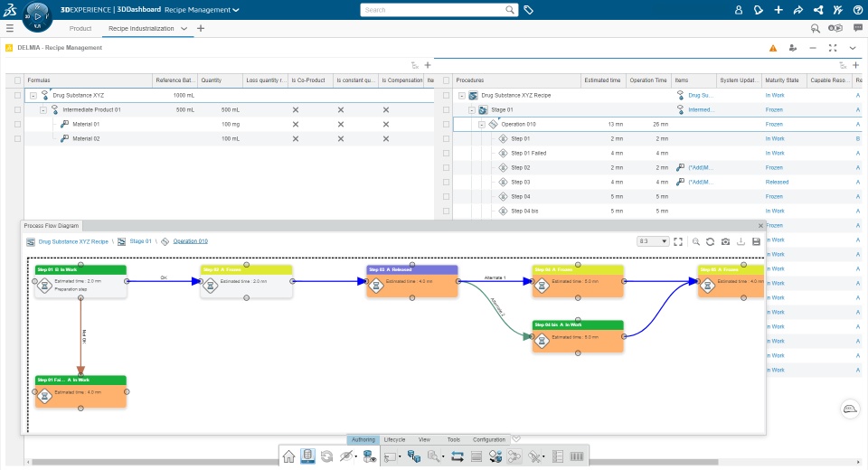Click the database icon in bottom toolbar

[x=307, y=456]
